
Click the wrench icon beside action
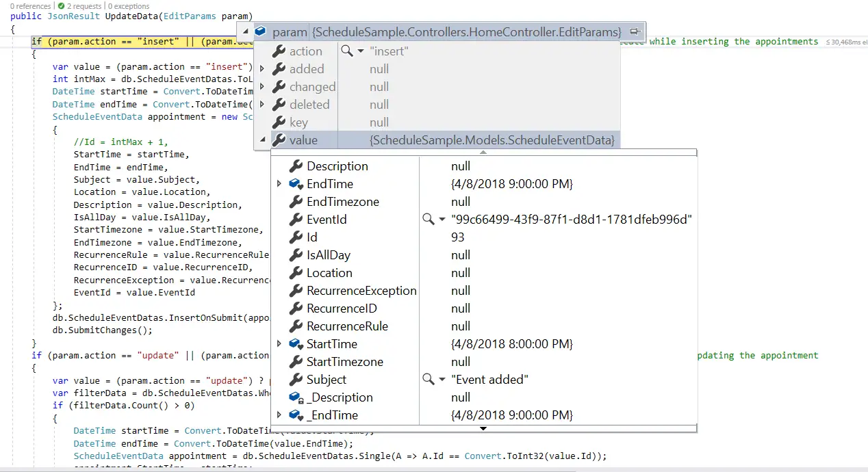[279, 51]
